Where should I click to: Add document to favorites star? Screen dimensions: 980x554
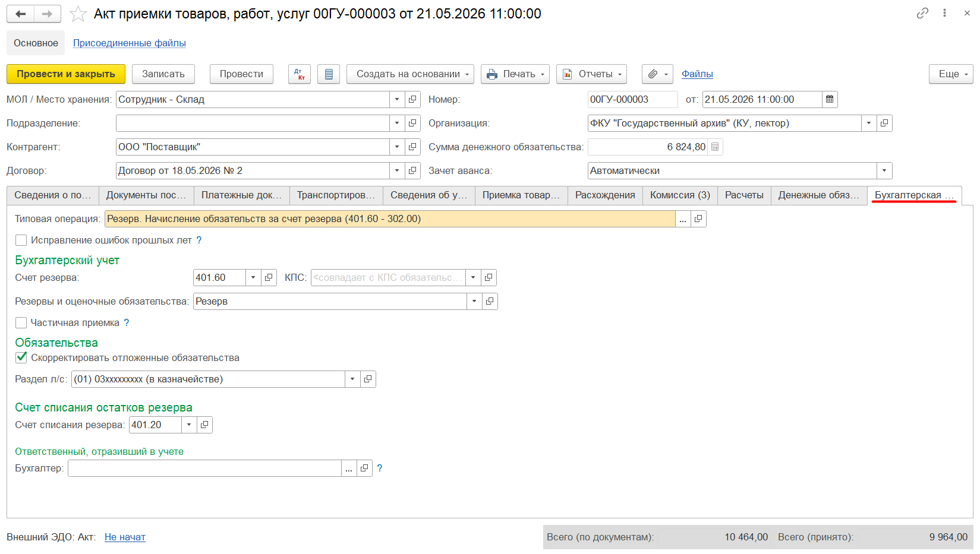(x=78, y=14)
